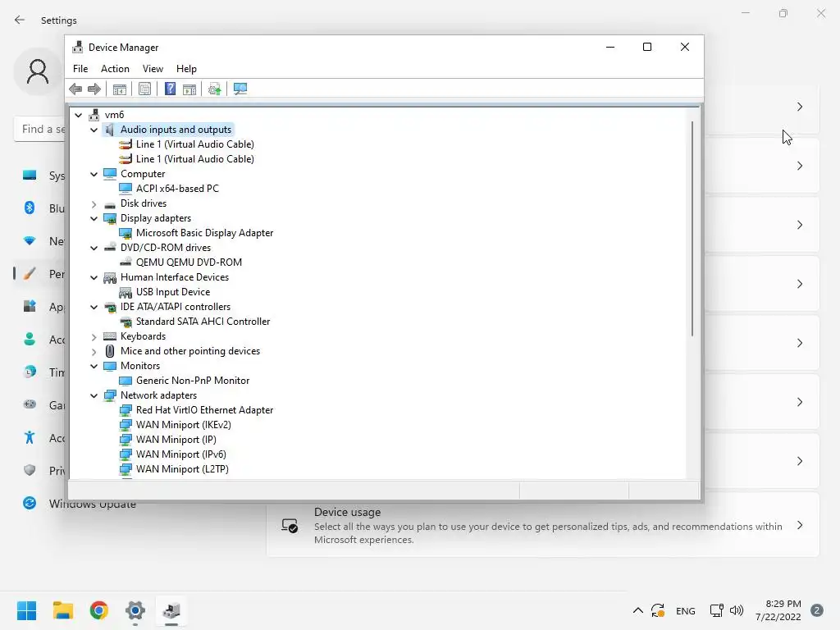The image size is (840, 630).
Task: Select WAN Miniport (IPv6)
Action: click(x=181, y=454)
